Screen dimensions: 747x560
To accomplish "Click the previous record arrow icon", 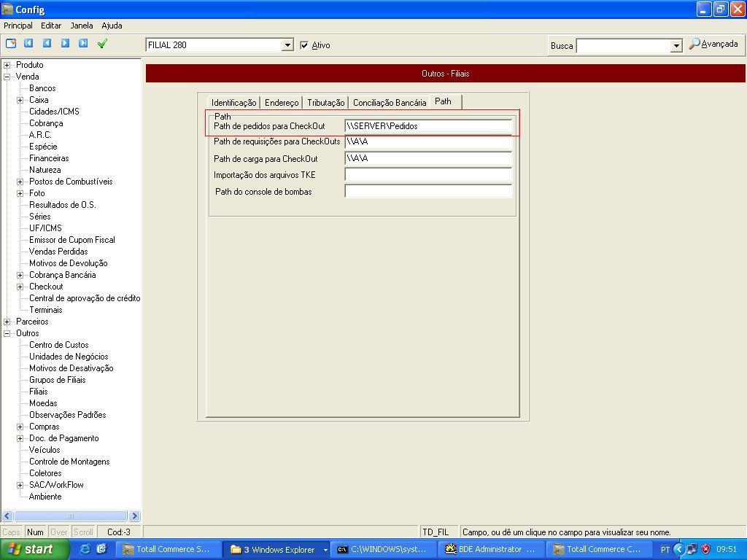I will pyautogui.click(x=47, y=44).
